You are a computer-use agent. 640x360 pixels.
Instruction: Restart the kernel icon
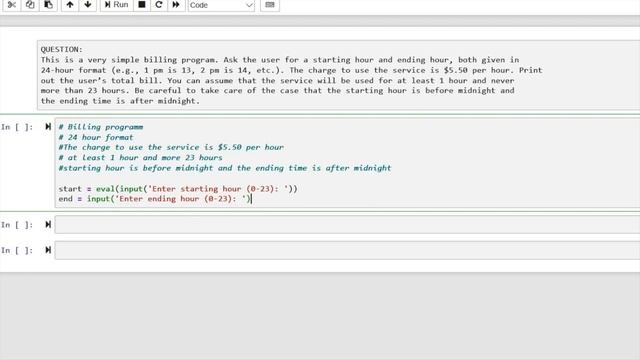click(x=159, y=5)
